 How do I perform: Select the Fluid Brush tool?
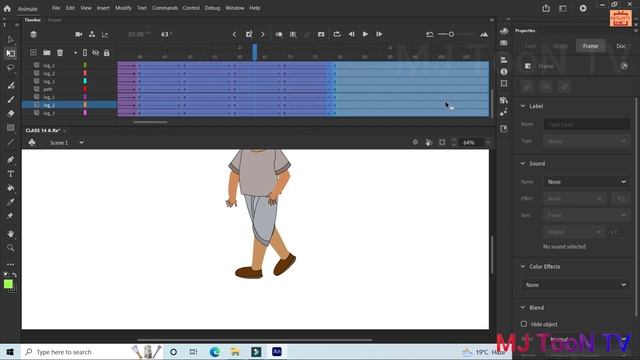(x=11, y=85)
